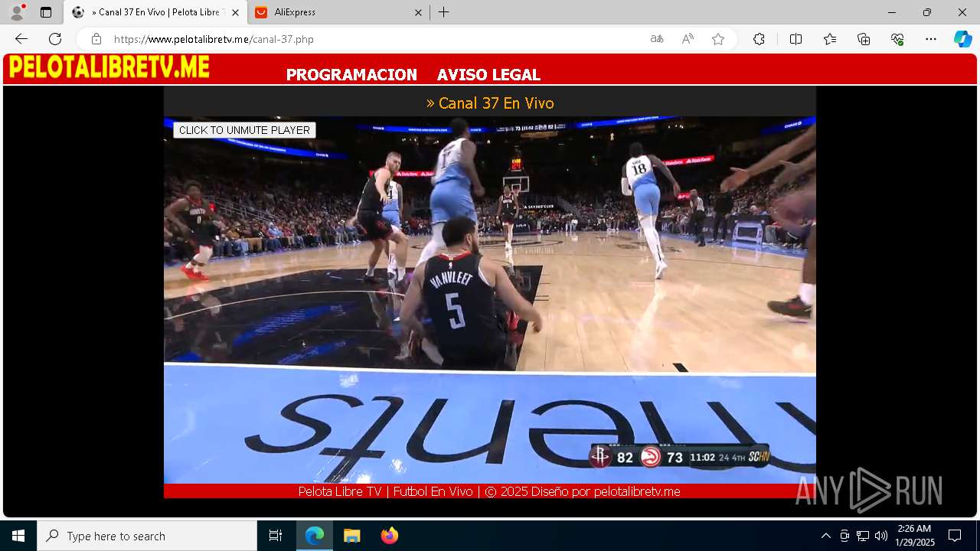Open Browser essentials icon
The height and width of the screenshot is (551, 980).
(x=897, y=39)
